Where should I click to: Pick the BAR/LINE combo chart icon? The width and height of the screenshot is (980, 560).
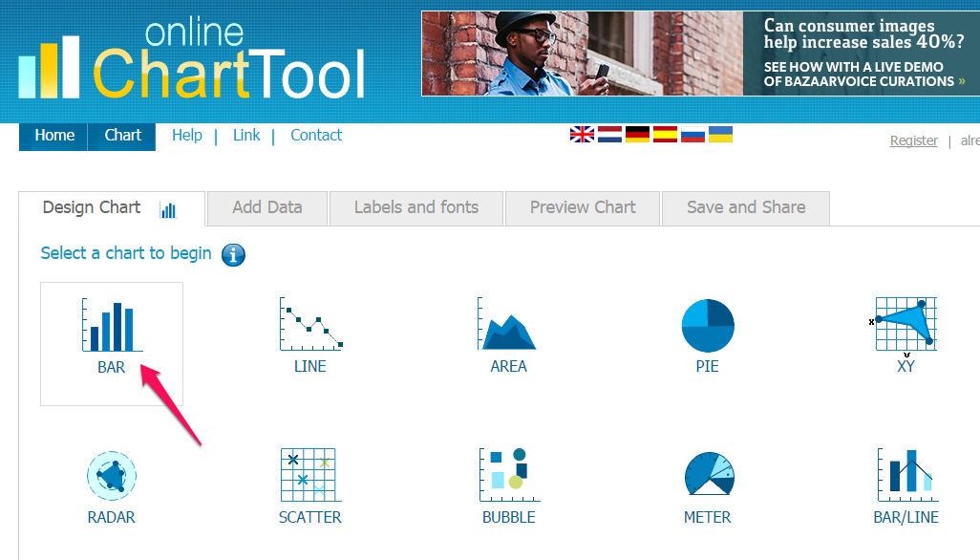(x=907, y=475)
